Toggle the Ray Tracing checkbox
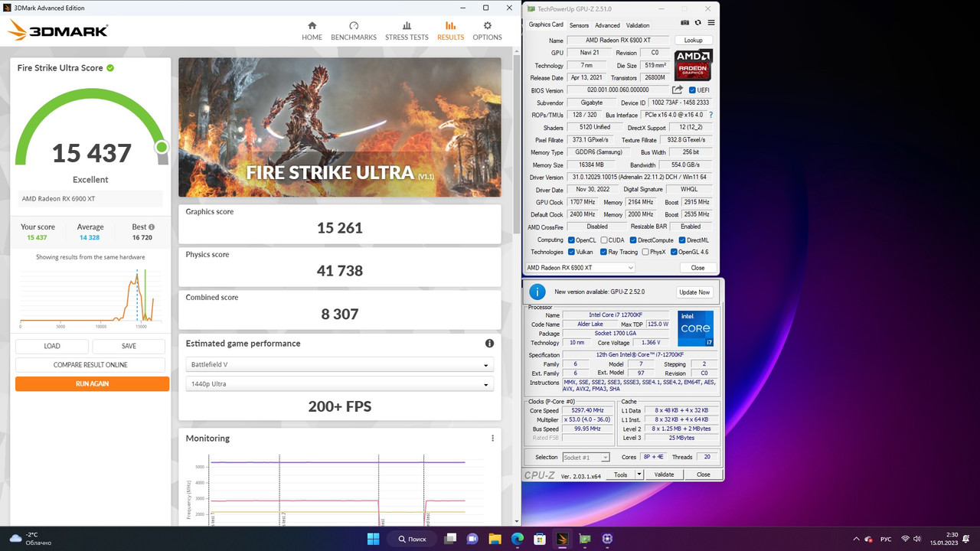The image size is (980, 551). pyautogui.click(x=603, y=252)
